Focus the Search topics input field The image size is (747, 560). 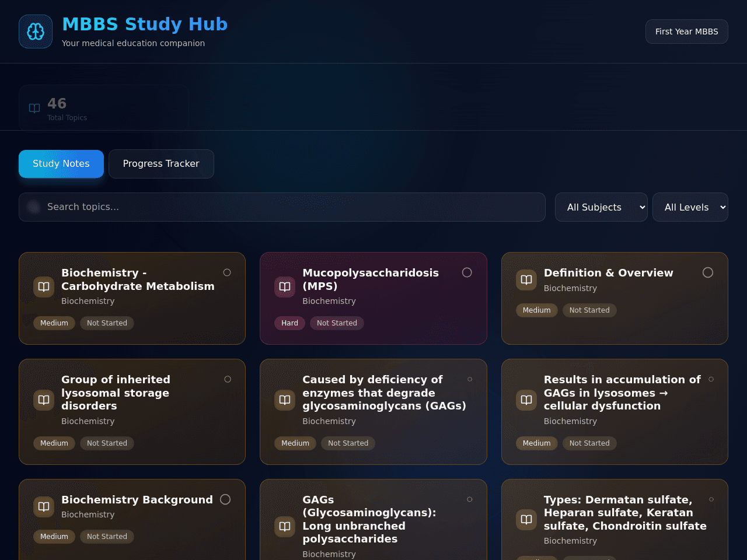click(x=282, y=207)
